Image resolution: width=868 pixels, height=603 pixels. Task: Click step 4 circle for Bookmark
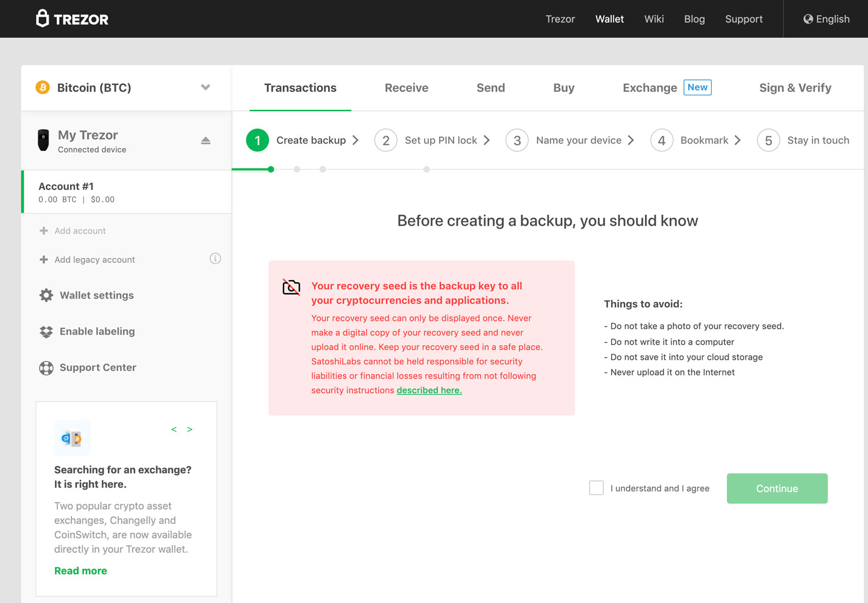[661, 141]
